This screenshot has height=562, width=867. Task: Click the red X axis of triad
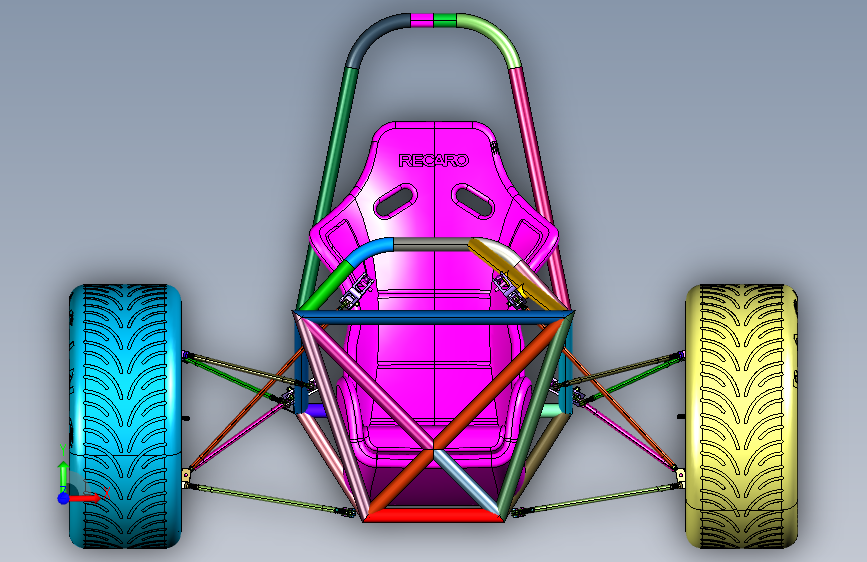coord(86,498)
